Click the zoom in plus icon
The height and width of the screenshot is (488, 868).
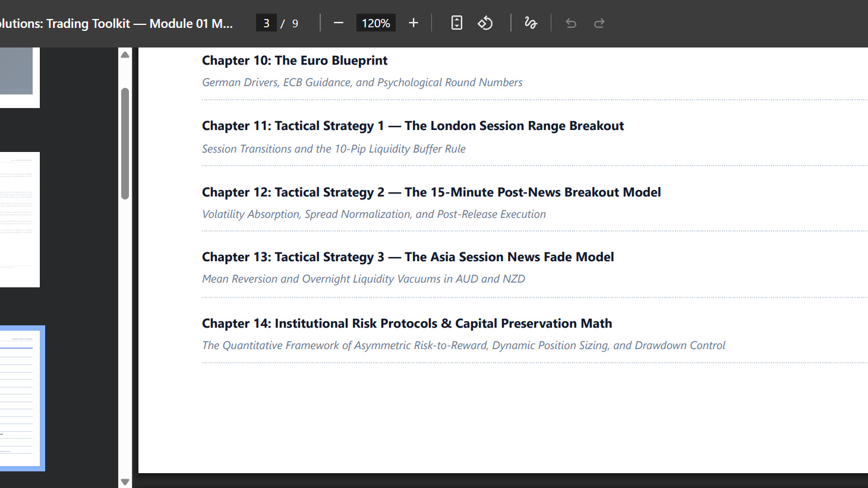click(414, 23)
